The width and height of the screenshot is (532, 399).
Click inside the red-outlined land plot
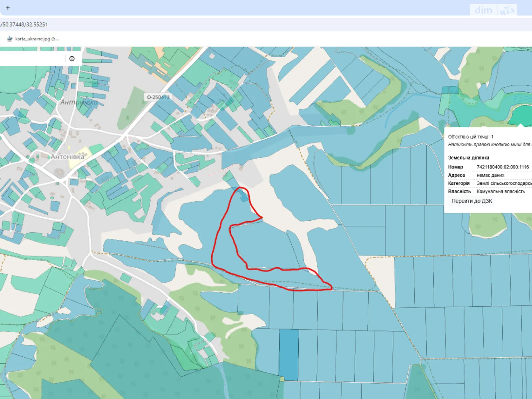tap(226, 253)
